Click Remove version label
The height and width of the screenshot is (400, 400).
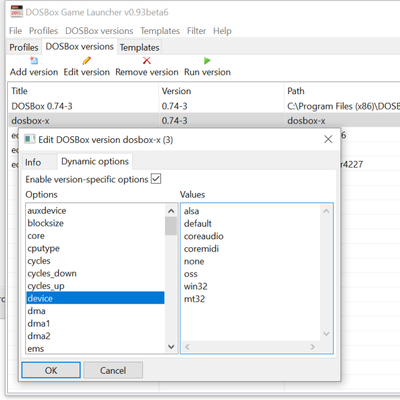tap(147, 72)
